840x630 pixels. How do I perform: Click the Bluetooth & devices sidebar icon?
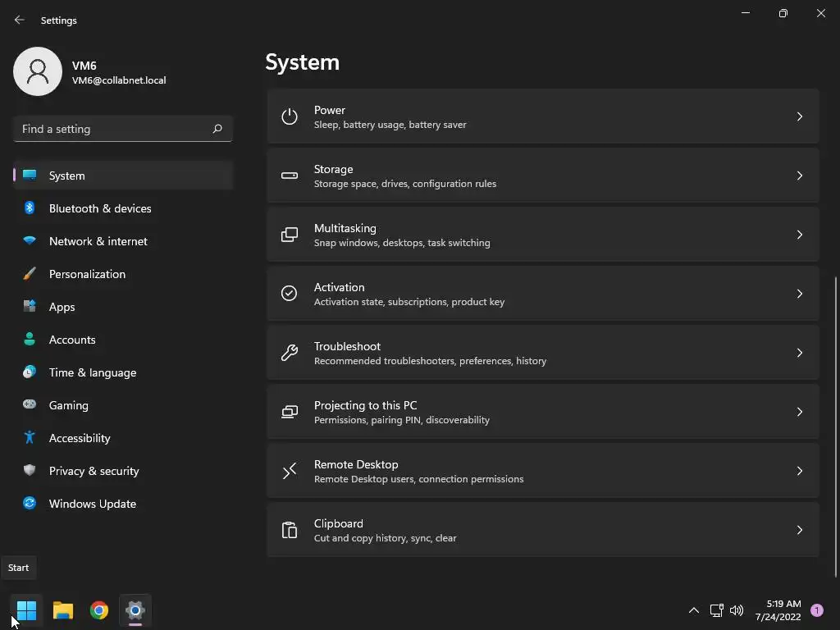30,208
